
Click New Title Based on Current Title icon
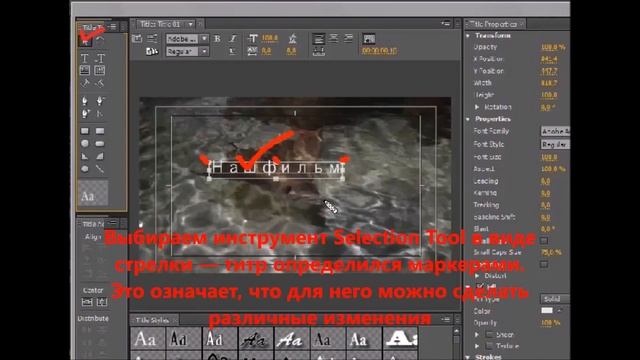pos(137,39)
